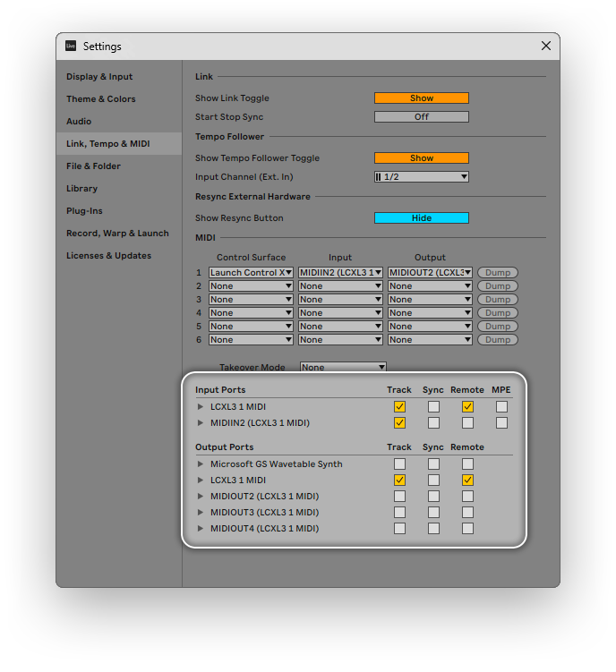Open Control Surface dropdown in row 6
Viewport: 616px width, 672px height.
tap(251, 340)
